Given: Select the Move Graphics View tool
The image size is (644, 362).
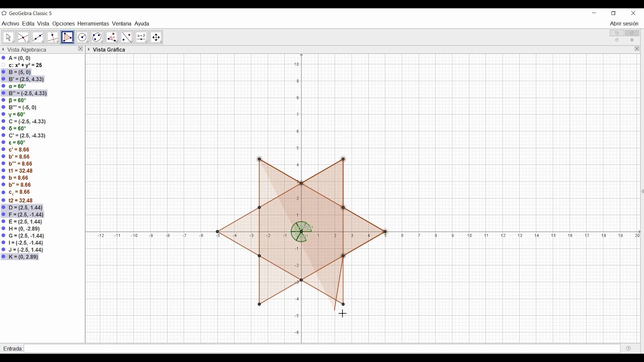Looking at the screenshot, I should pos(156,37).
